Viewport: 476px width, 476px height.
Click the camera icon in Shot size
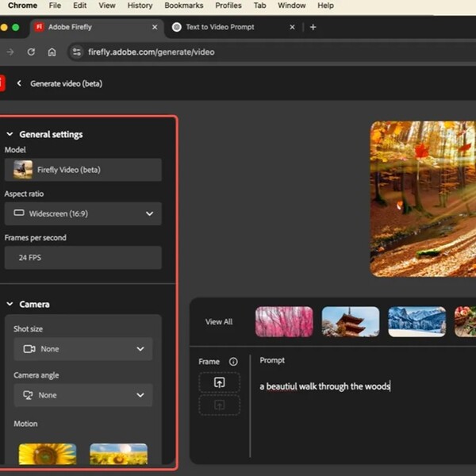tap(29, 349)
